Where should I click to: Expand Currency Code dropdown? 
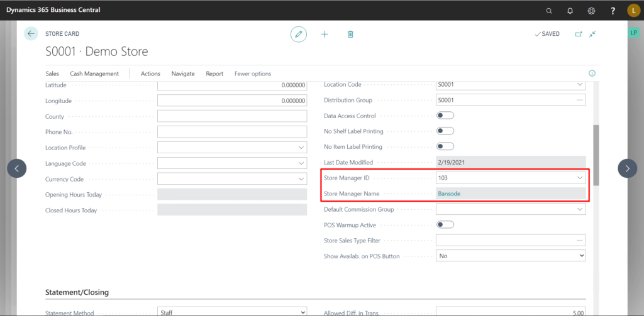coord(301,179)
